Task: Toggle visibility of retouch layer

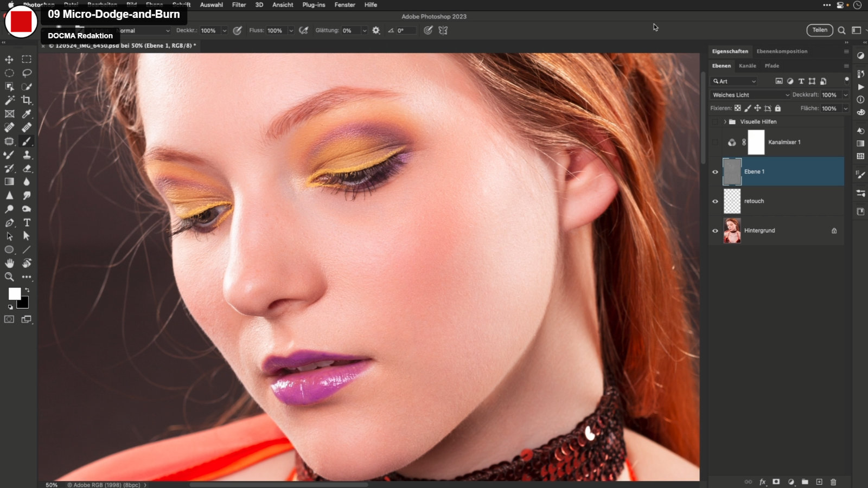Action: point(715,201)
